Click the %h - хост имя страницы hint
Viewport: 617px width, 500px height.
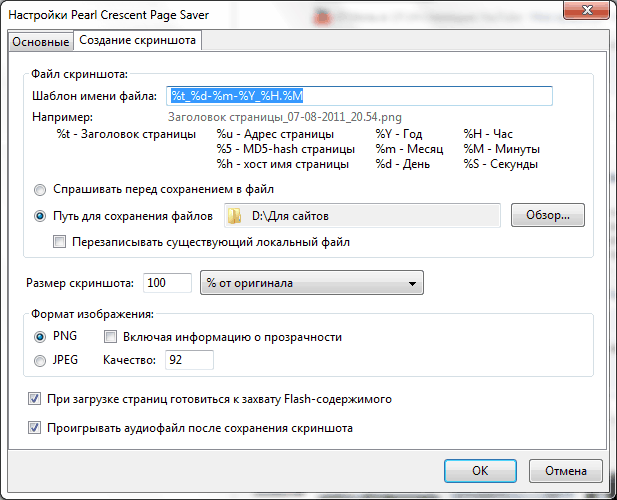coord(283,164)
